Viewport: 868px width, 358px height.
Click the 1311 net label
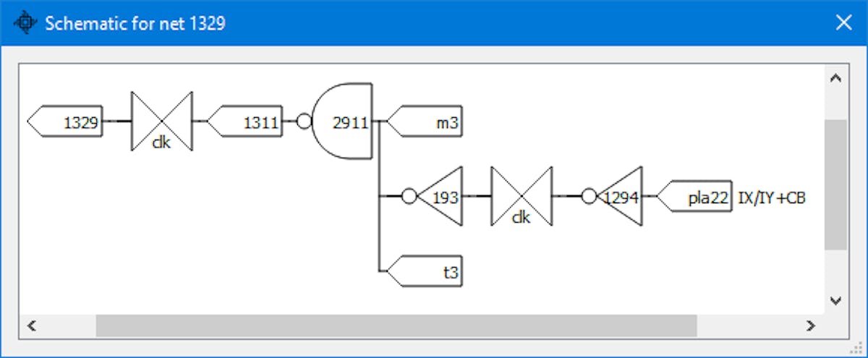point(244,122)
